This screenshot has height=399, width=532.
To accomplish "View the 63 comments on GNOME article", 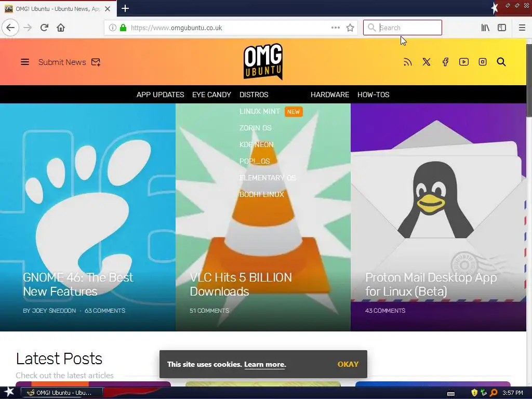I will coord(105,311).
